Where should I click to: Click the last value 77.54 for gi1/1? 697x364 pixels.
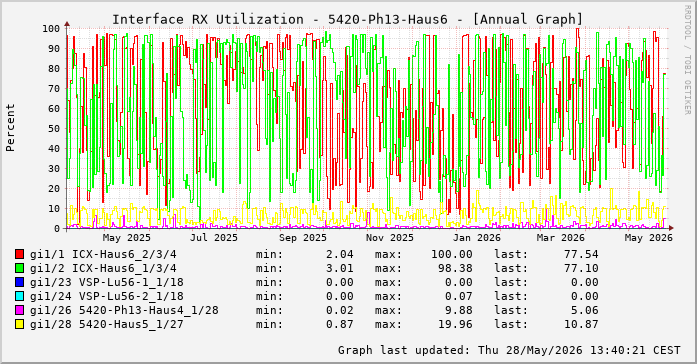pyautogui.click(x=581, y=255)
